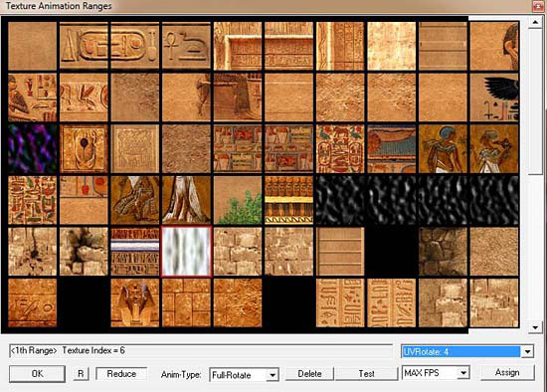The width and height of the screenshot is (547, 392).
Task: Click the Test button
Action: 366,374
